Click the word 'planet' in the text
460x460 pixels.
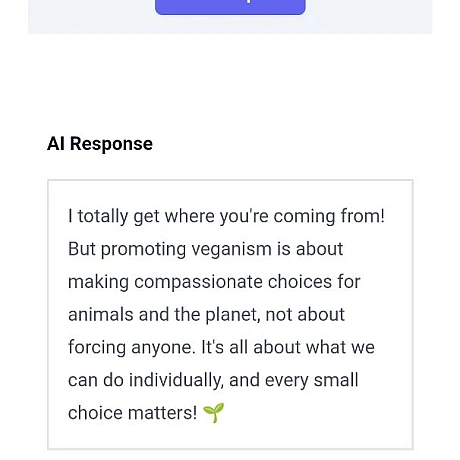tap(232, 315)
